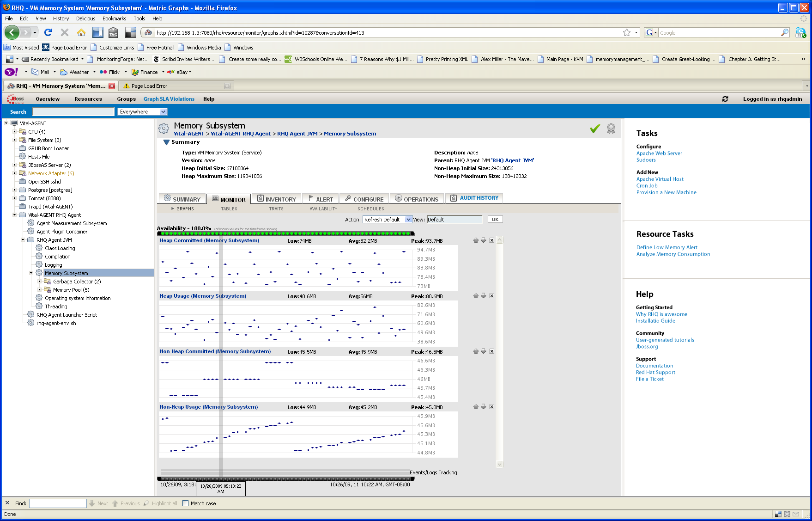The image size is (812, 521).
Task: Toggle the Match case checkbox
Action: 186,503
